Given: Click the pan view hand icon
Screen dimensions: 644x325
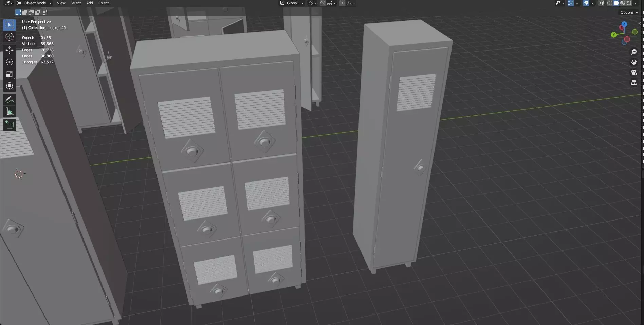Looking at the screenshot, I should [634, 62].
